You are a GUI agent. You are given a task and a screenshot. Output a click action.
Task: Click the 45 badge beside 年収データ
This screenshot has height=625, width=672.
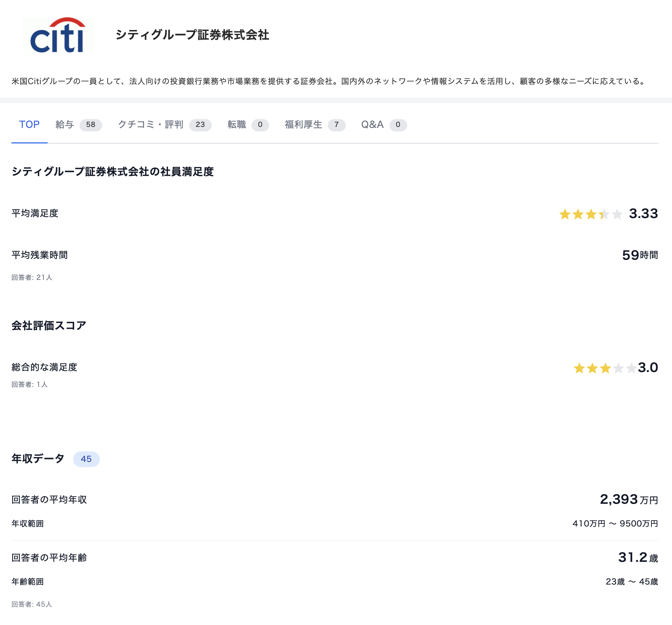[86, 459]
